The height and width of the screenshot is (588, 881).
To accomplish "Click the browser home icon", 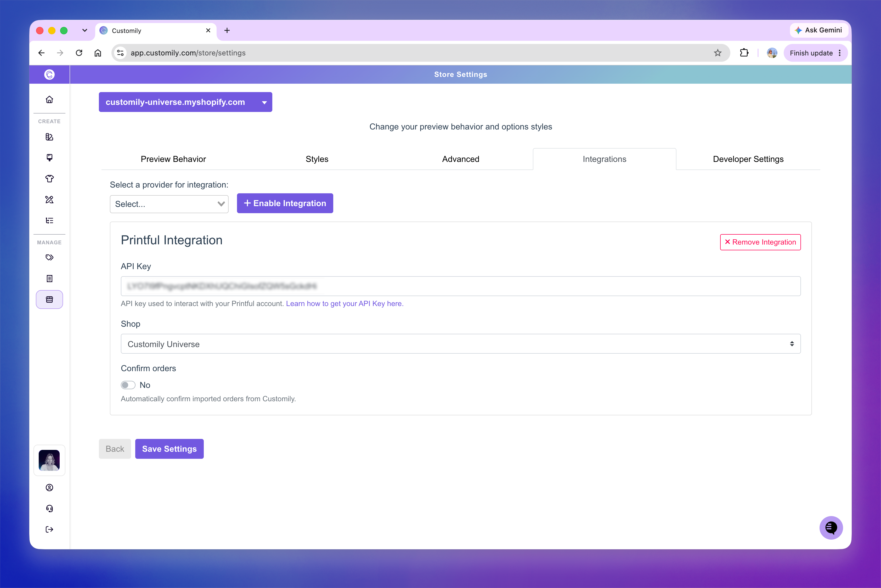I will 98,53.
